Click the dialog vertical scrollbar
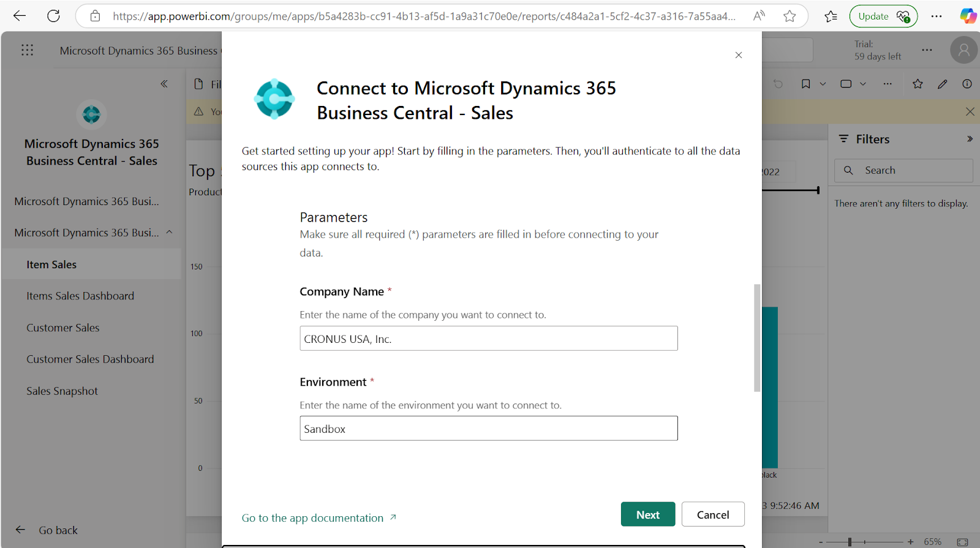This screenshot has width=980, height=548. [x=757, y=338]
